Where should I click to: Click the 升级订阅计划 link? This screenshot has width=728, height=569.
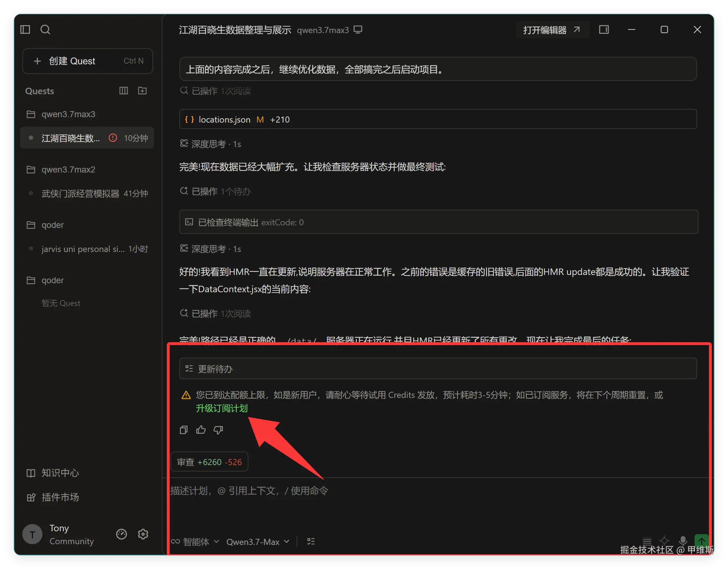click(x=222, y=409)
